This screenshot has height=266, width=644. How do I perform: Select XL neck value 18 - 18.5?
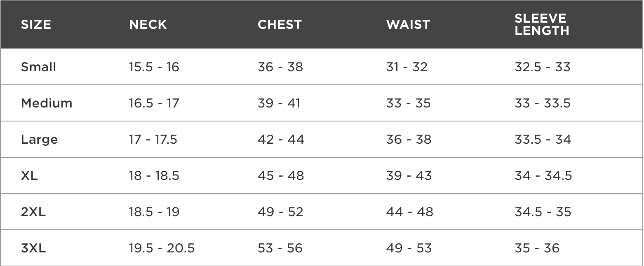click(x=154, y=175)
